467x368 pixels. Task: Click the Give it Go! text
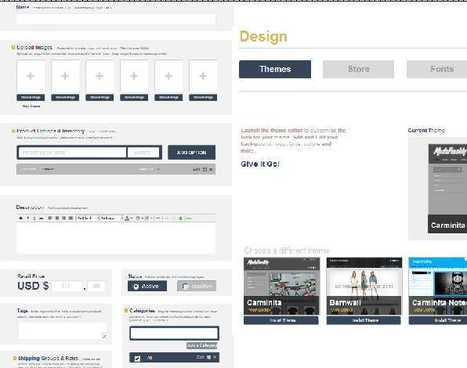click(260, 164)
